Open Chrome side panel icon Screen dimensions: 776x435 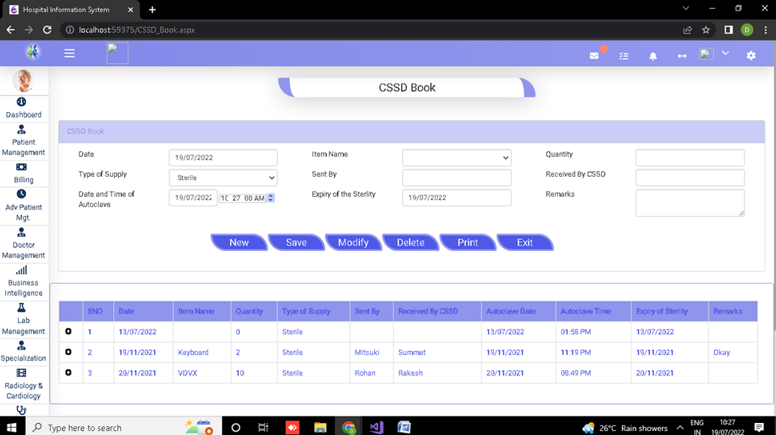(x=728, y=30)
